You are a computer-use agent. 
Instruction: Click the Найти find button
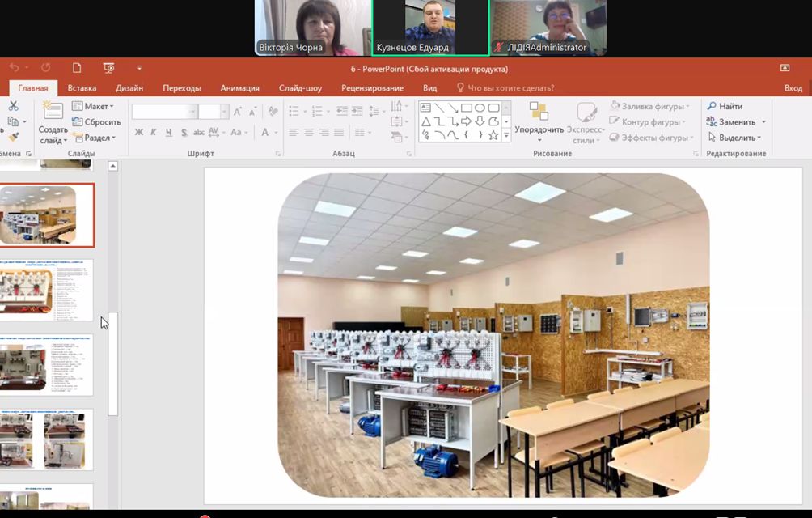click(x=725, y=106)
